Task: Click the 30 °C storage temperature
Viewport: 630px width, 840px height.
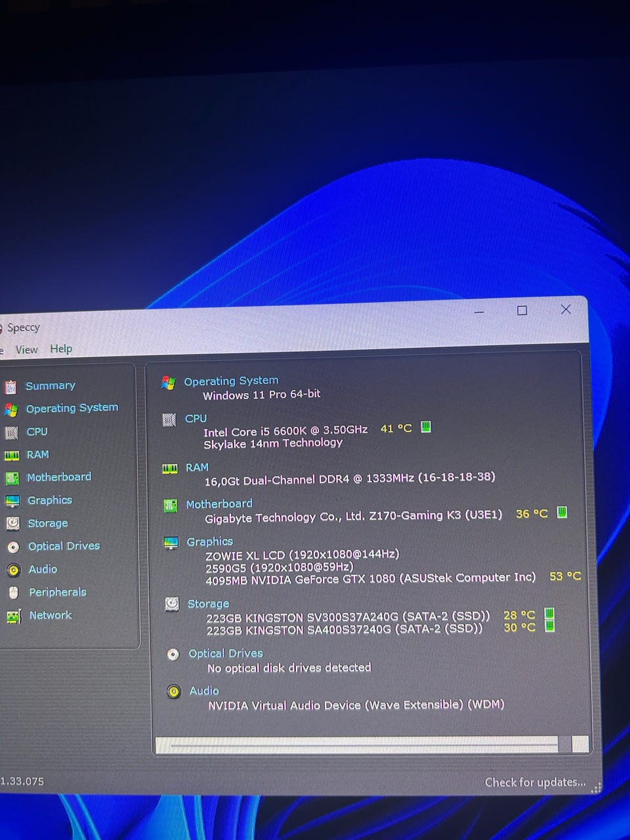Action: [520, 628]
